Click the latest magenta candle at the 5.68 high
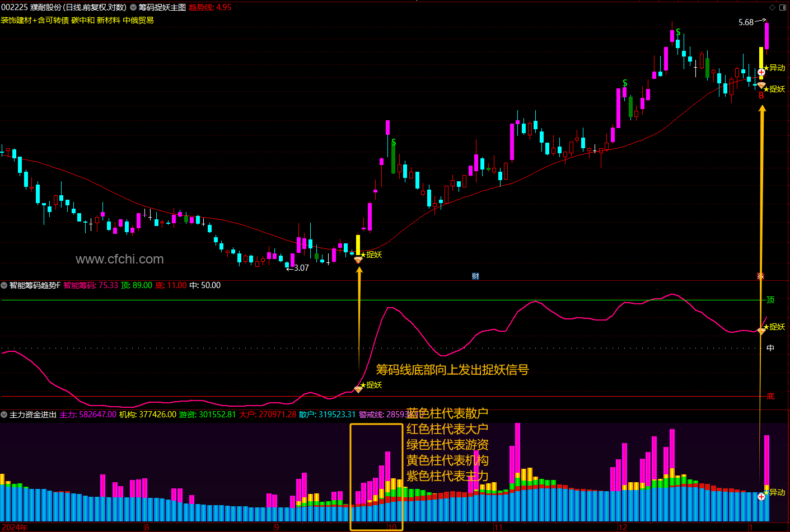This screenshot has height=532, width=790. tap(766, 36)
